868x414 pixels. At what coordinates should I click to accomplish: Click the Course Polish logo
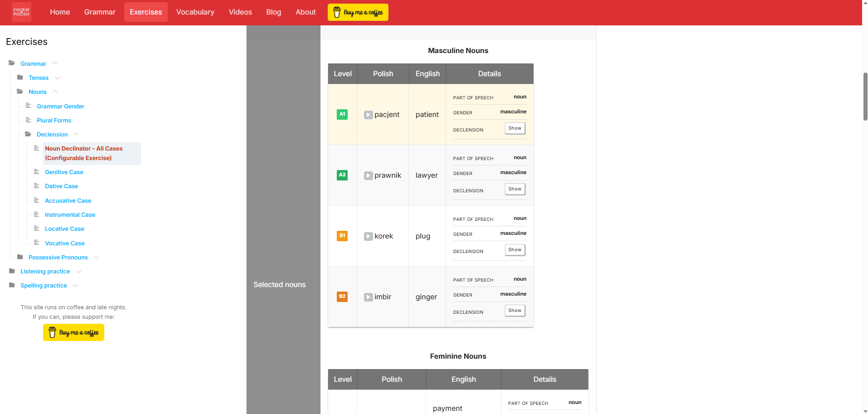(x=21, y=12)
